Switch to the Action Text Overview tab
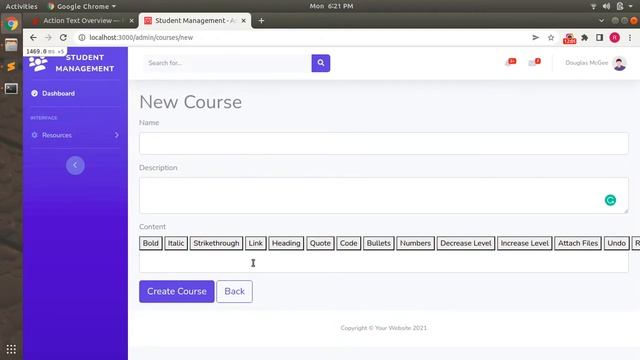This screenshot has height=360, width=640. coord(82,20)
